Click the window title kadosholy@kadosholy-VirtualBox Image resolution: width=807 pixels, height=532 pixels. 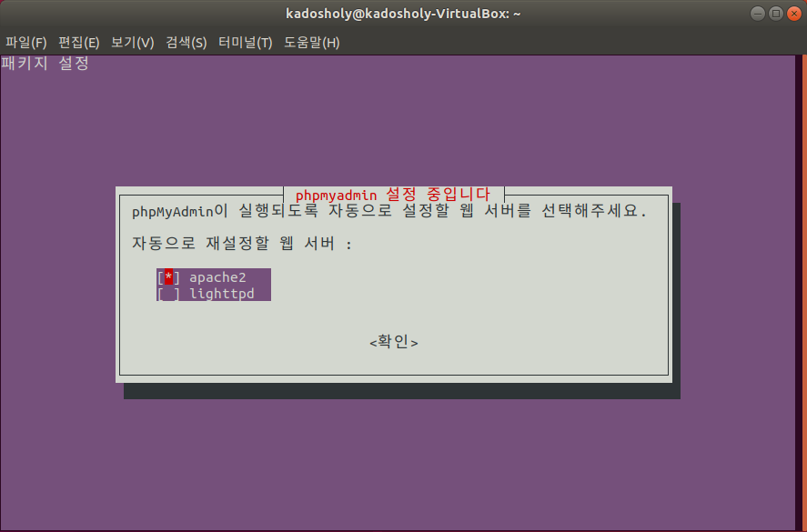click(x=403, y=14)
